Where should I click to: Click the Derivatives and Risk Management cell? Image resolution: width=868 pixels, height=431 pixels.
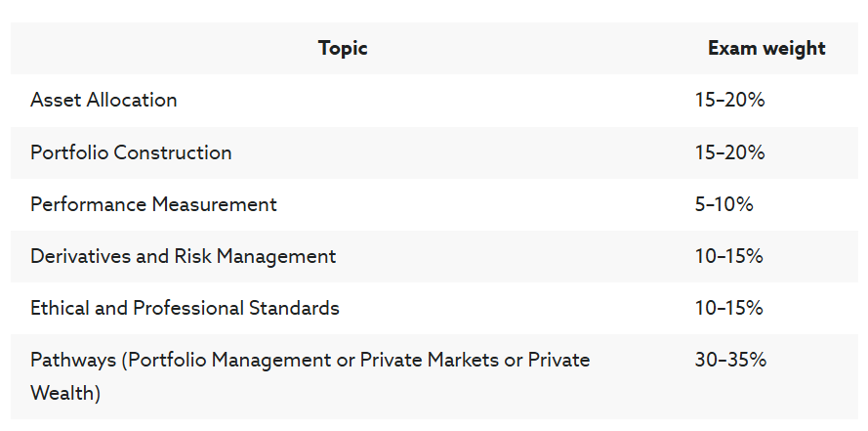tap(183, 256)
